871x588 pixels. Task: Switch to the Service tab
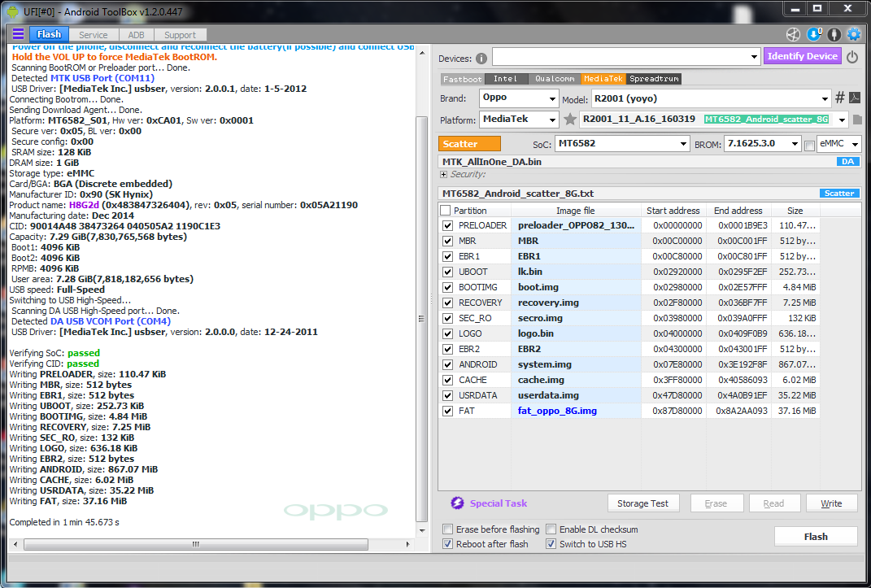pyautogui.click(x=93, y=34)
